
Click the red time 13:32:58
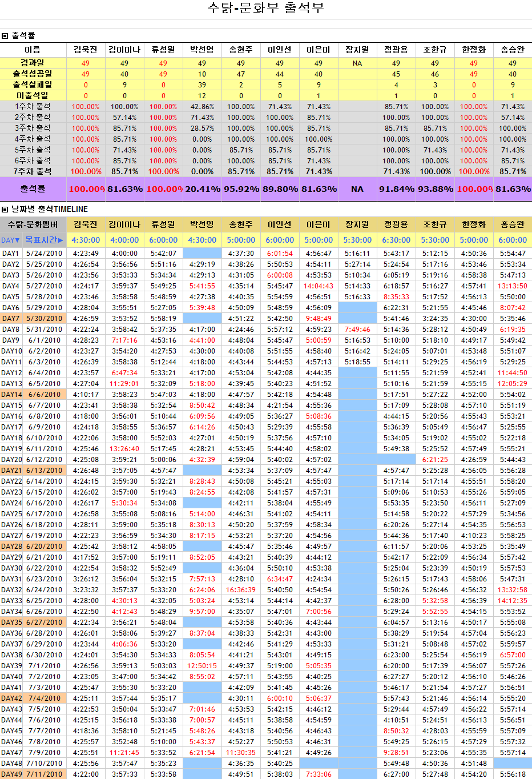coord(513,590)
